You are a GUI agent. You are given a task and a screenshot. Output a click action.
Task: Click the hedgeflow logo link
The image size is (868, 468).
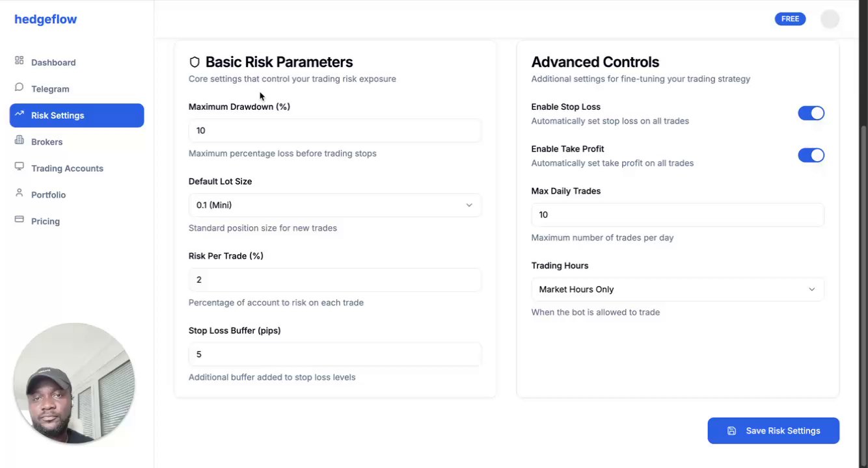pyautogui.click(x=46, y=19)
